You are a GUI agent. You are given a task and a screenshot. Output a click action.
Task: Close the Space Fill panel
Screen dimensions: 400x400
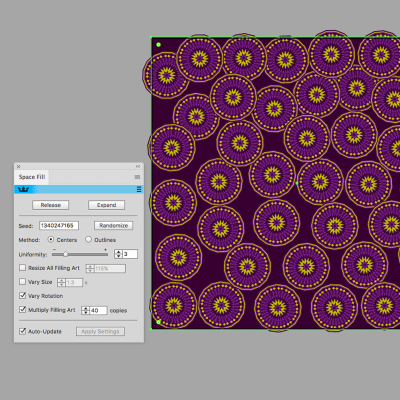click(x=19, y=166)
